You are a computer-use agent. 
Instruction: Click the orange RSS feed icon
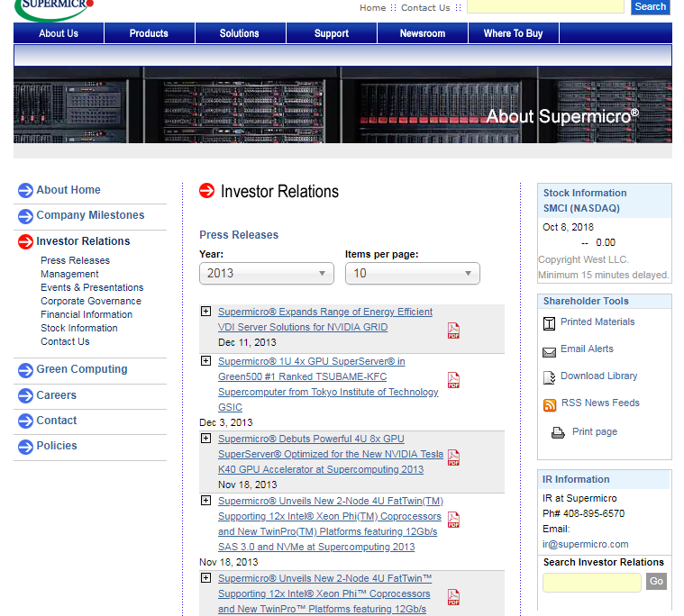[550, 405]
